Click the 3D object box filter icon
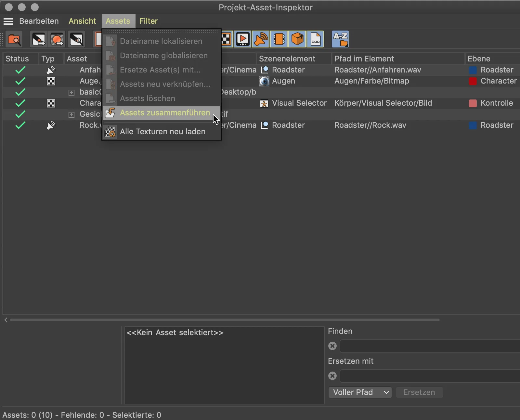The width and height of the screenshot is (520, 420). pos(297,39)
